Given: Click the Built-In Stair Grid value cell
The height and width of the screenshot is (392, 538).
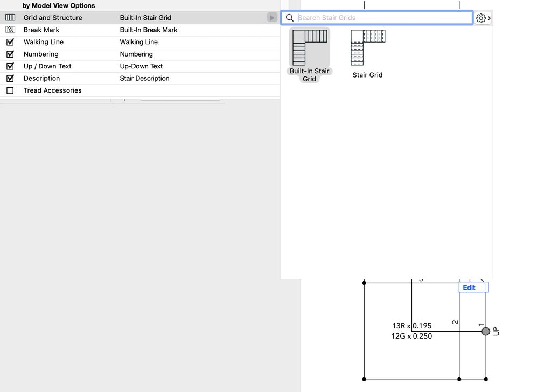Looking at the screenshot, I should point(145,17).
